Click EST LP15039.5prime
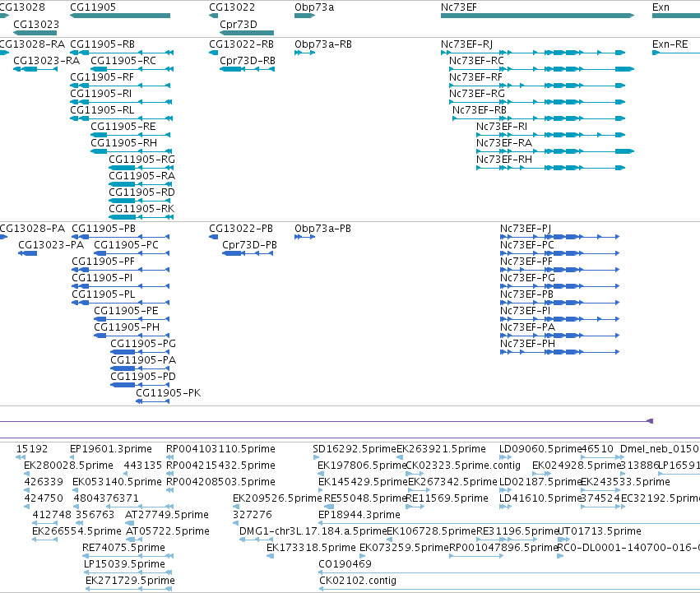The height and width of the screenshot is (593, 700). point(128,572)
